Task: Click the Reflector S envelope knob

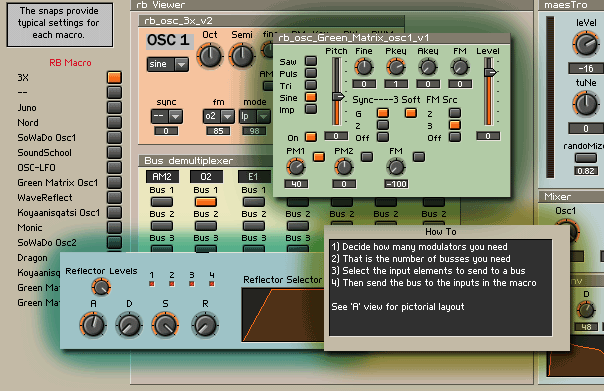Action: pos(165,325)
